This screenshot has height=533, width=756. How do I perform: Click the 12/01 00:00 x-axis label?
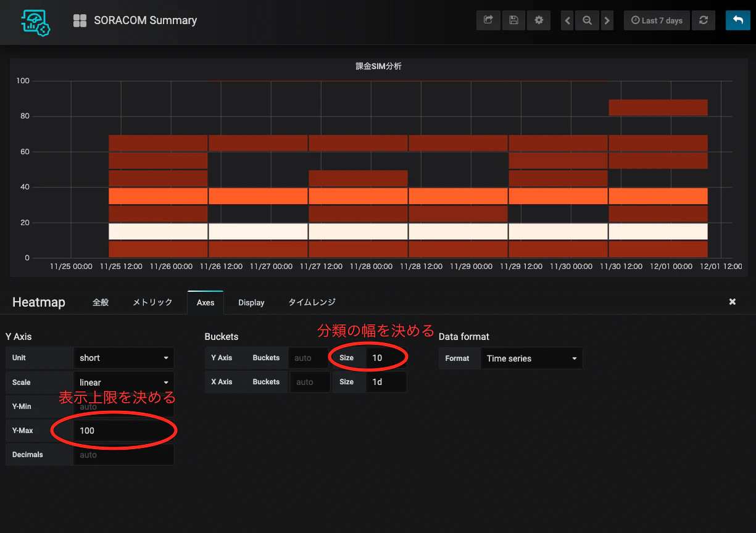click(671, 266)
